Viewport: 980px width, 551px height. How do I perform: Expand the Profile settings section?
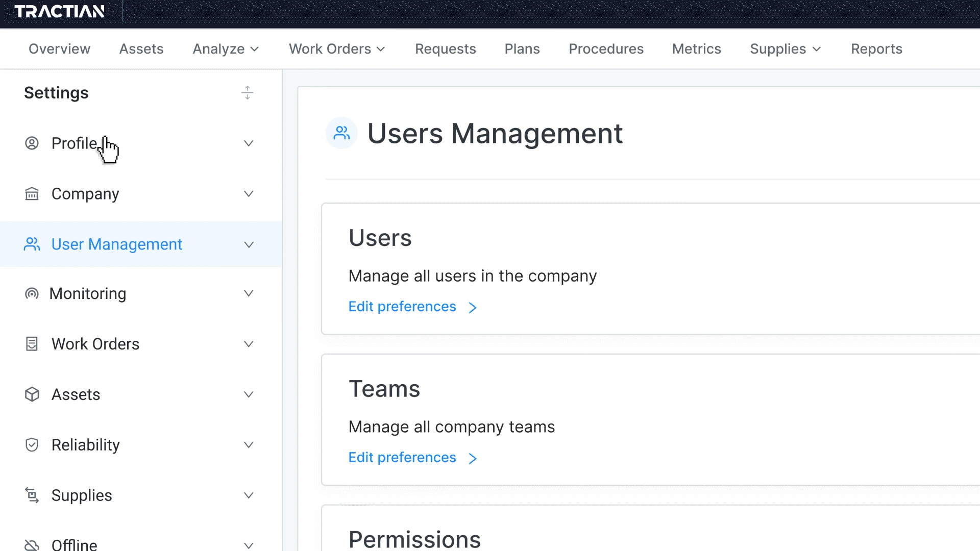[249, 143]
